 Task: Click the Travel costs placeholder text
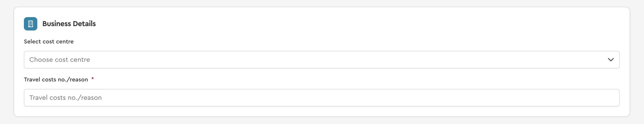pyautogui.click(x=66, y=98)
